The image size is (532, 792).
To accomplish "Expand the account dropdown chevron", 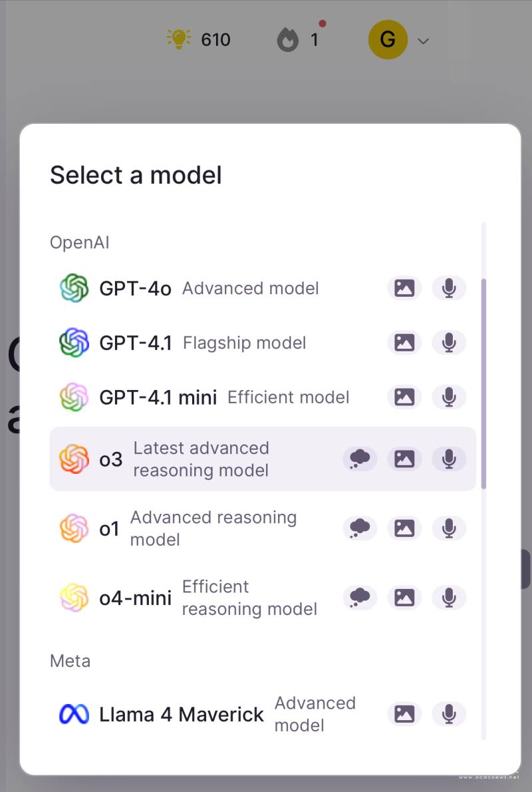I will (423, 41).
